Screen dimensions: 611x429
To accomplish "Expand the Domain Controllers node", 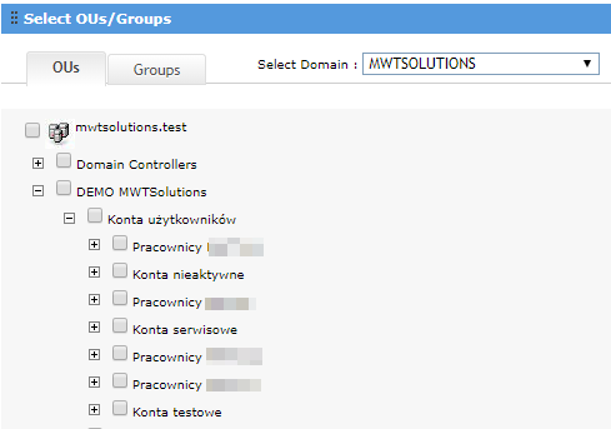I will click(x=38, y=163).
